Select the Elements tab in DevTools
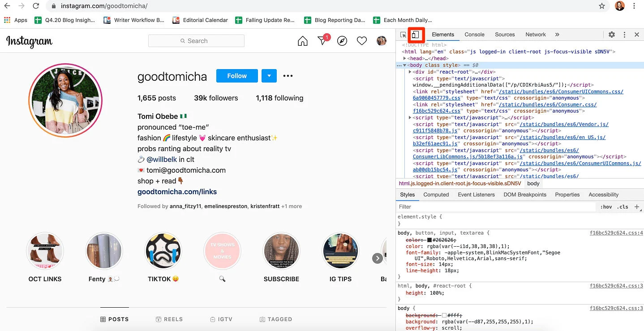The width and height of the screenshot is (644, 331). coord(443,35)
